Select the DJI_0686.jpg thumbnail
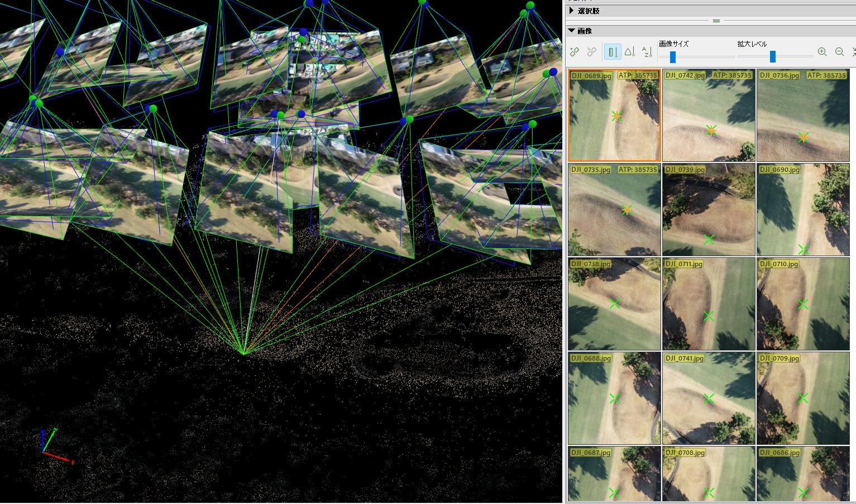The height and width of the screenshot is (504, 856). [x=803, y=474]
